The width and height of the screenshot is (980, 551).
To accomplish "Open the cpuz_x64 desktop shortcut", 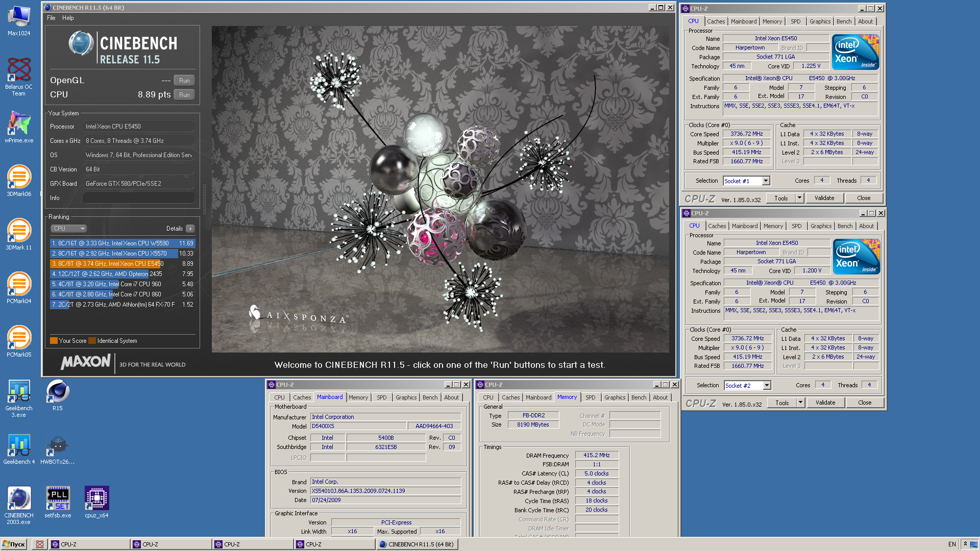I will (96, 503).
